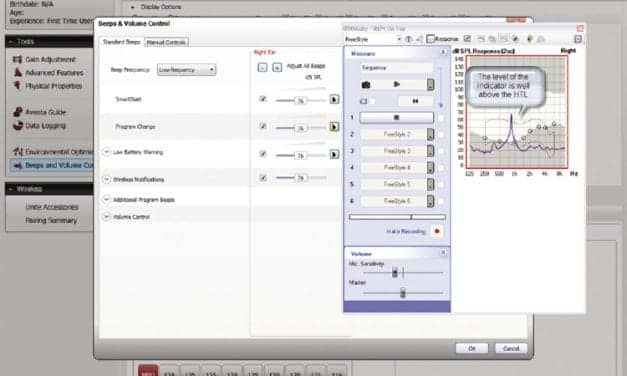This screenshot has width=627, height=376.
Task: Switch to Manual Controls tab
Action: click(x=166, y=42)
